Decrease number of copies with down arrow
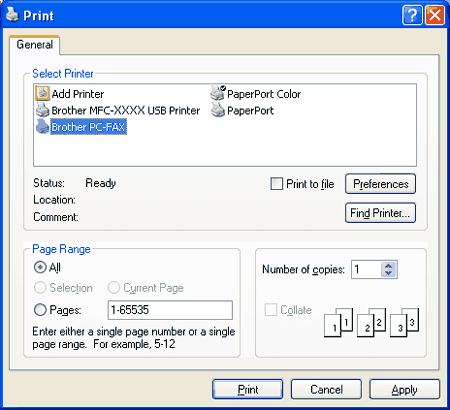The height and width of the screenshot is (410, 450). tap(388, 273)
